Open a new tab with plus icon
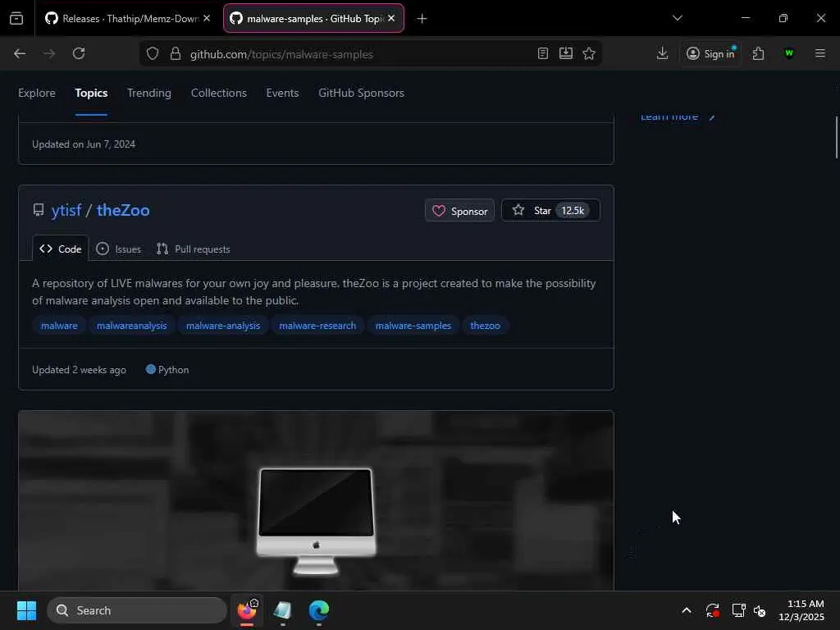Viewport: 840px width, 630px height. pyautogui.click(x=422, y=19)
